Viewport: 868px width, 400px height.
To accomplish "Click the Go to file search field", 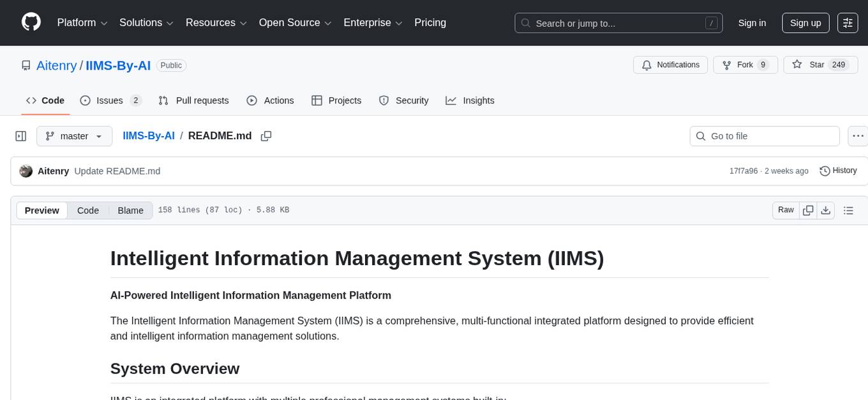I will tap(764, 135).
